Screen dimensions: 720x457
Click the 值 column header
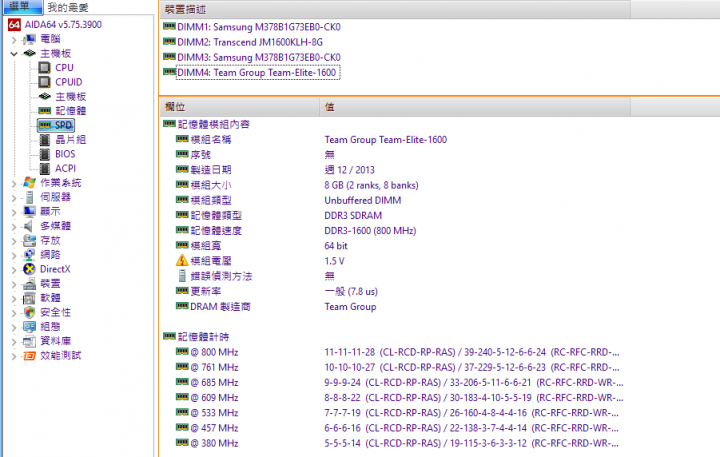[475, 107]
